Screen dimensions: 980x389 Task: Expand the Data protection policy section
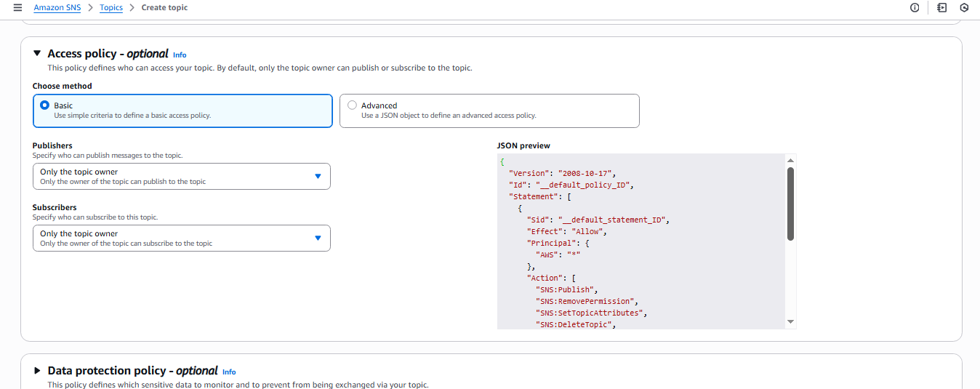[37, 370]
